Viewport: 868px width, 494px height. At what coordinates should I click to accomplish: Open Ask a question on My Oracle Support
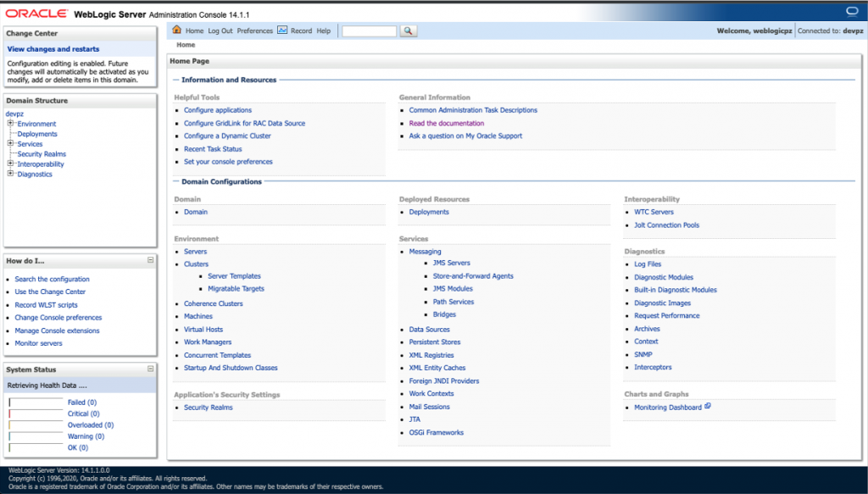(x=465, y=136)
